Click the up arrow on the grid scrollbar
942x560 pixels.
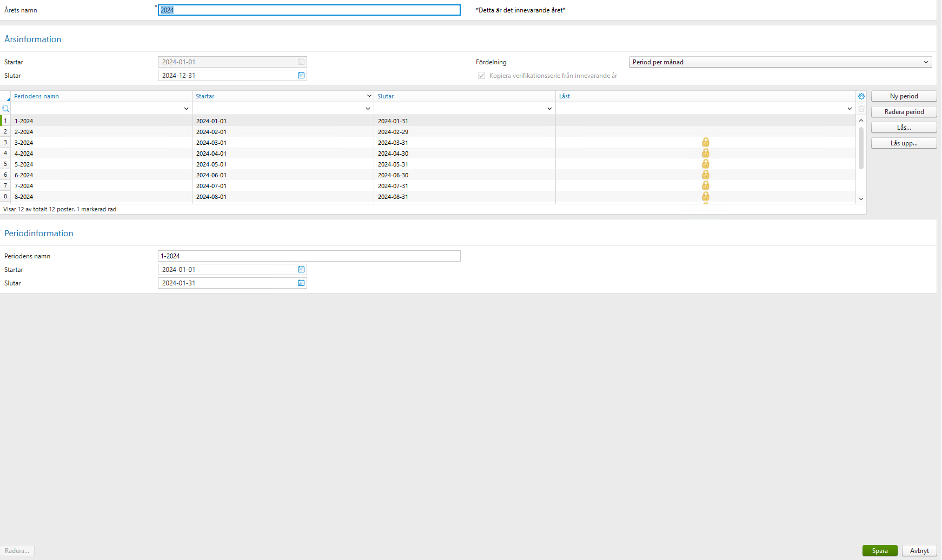[x=861, y=119]
